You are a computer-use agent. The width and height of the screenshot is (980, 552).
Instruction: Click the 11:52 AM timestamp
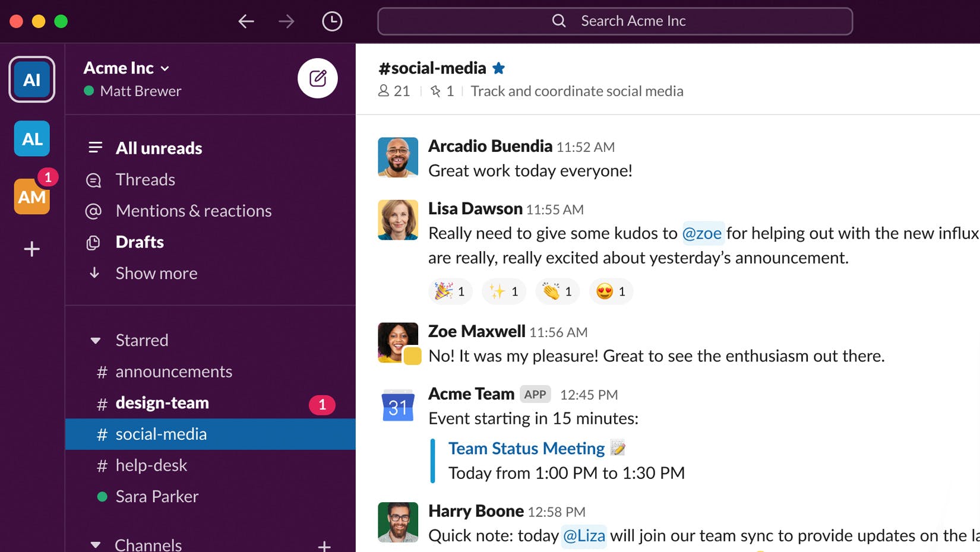[x=586, y=147]
